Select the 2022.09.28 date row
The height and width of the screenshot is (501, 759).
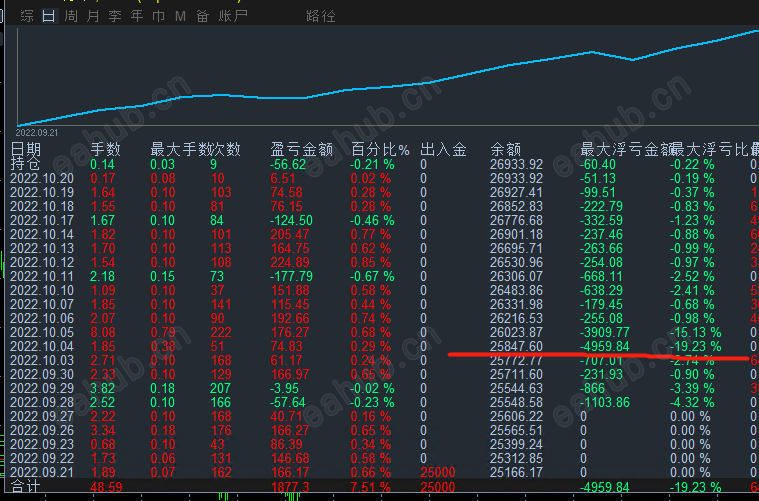point(42,402)
